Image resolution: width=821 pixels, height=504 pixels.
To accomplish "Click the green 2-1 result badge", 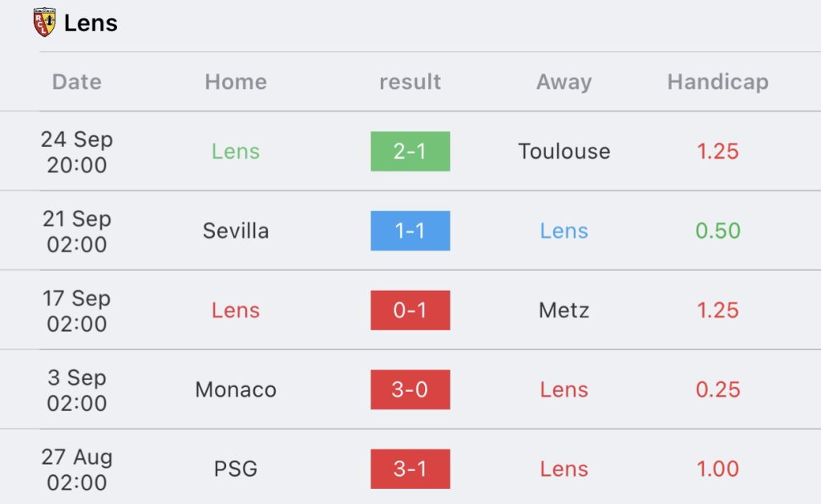I will coord(410,151).
